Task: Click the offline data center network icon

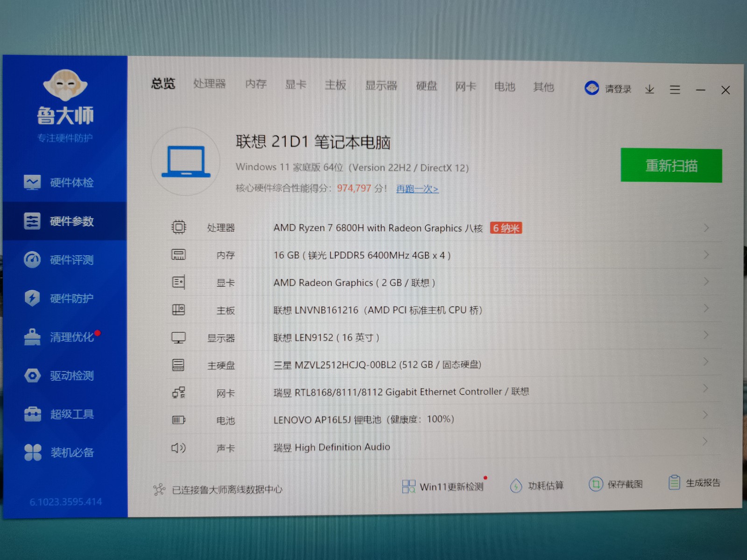Action: 159,490
